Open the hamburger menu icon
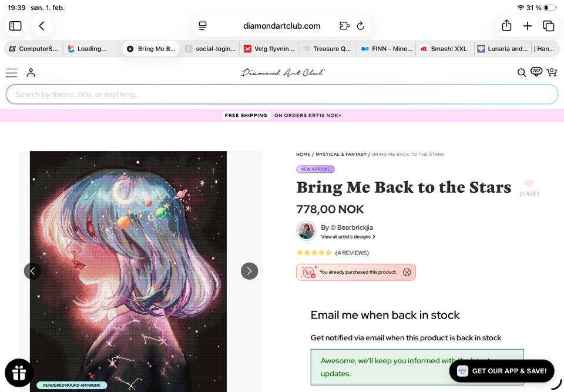 11,73
